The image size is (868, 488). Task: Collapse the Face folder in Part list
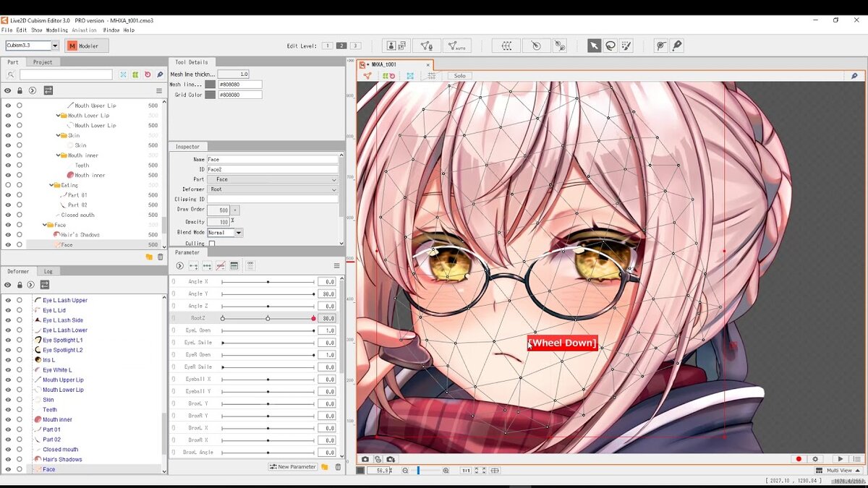point(44,225)
